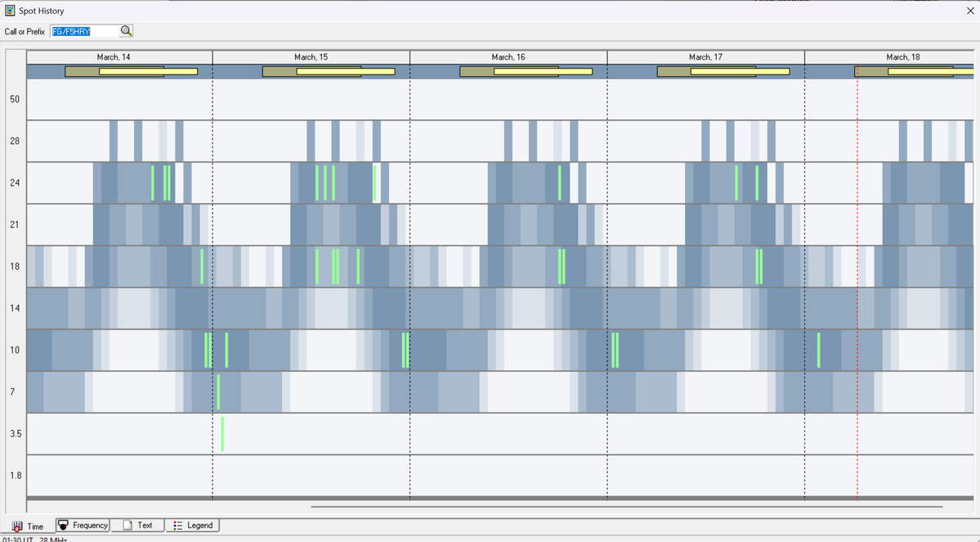The width and height of the screenshot is (980, 542).
Task: Open the Legend tab
Action: pyautogui.click(x=193, y=525)
